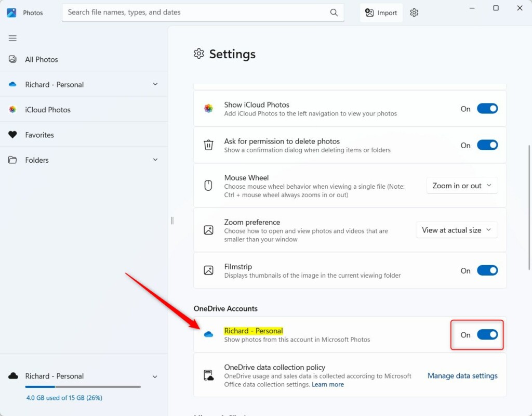This screenshot has width=532, height=416.
Task: Click the iCloud icon in Show iCloud Photos row
Action: coord(208,108)
